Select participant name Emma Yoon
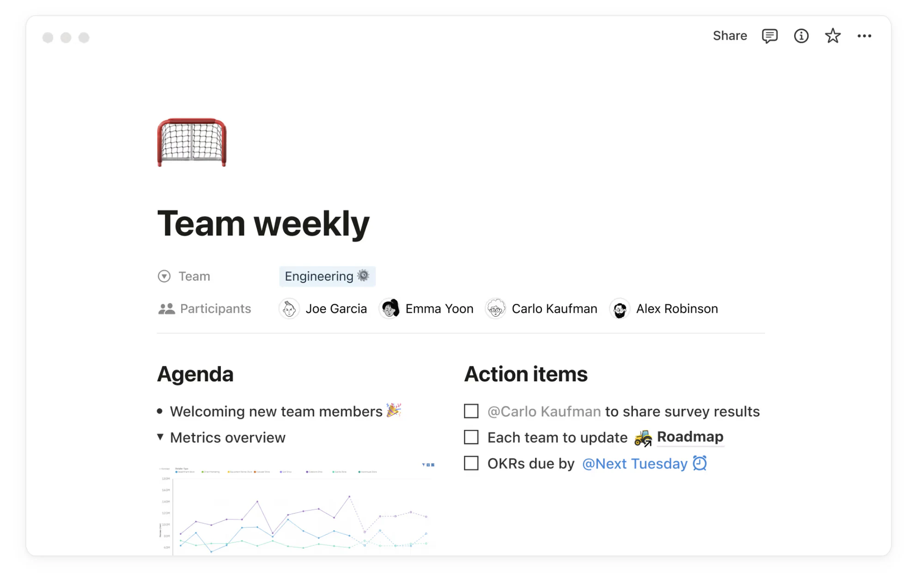The height and width of the screenshot is (580, 924). (439, 308)
